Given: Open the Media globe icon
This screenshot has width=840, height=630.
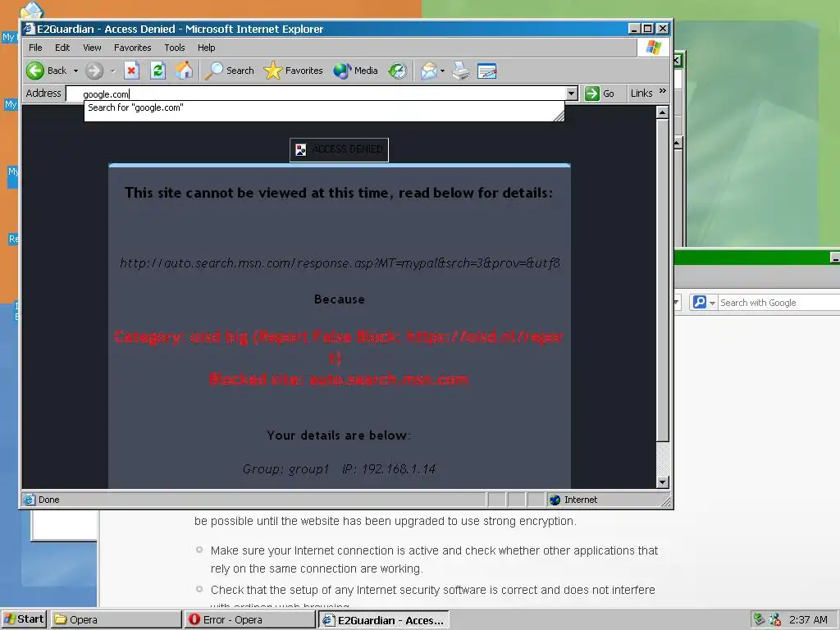Looking at the screenshot, I should 342,71.
